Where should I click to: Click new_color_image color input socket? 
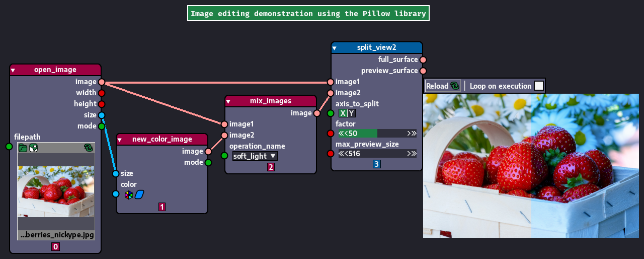116,194
